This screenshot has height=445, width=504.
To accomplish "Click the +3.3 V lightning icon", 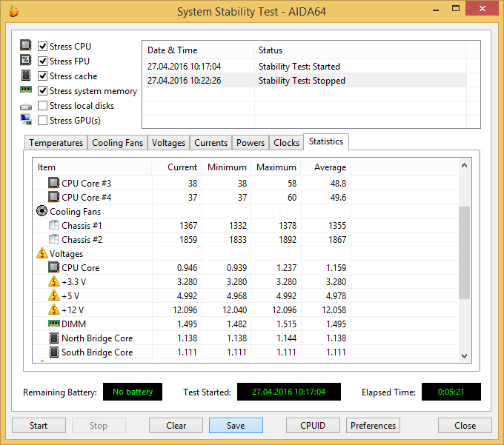I will [x=53, y=281].
